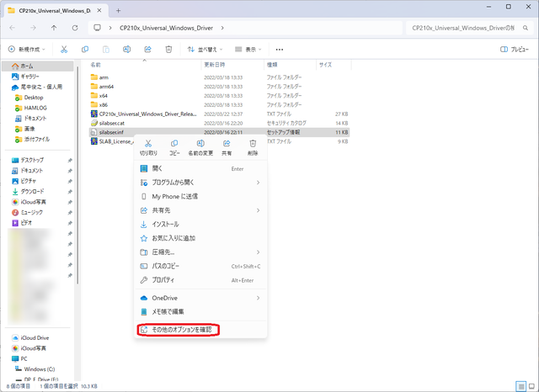The height and width of the screenshot is (392, 539).
Task: Switch to large icons view in status bar
Action: (x=531, y=386)
